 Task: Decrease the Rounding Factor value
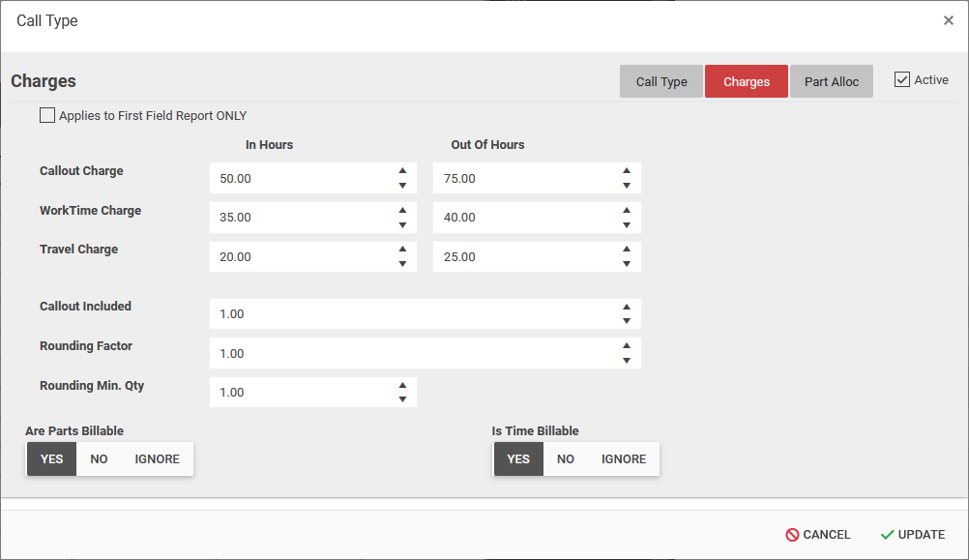(627, 361)
